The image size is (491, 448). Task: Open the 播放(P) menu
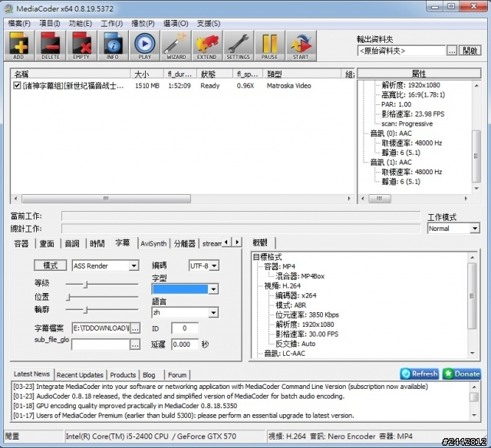143,24
